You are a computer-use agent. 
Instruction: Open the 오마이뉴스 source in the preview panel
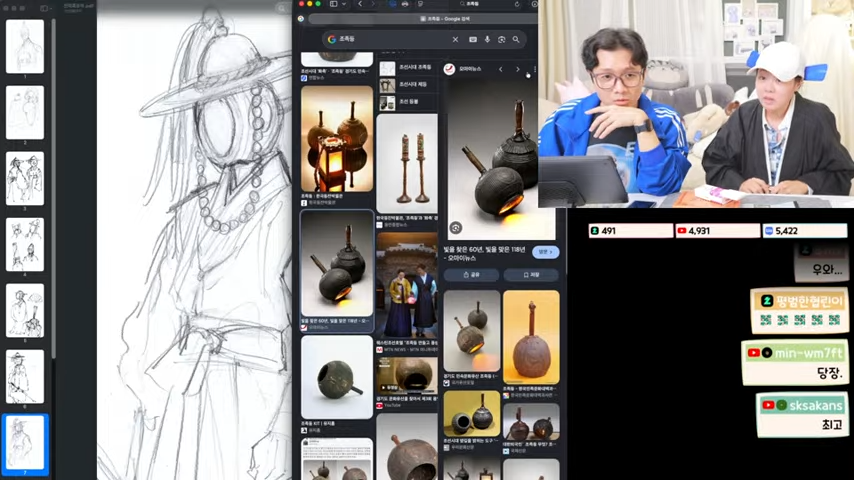click(463, 69)
